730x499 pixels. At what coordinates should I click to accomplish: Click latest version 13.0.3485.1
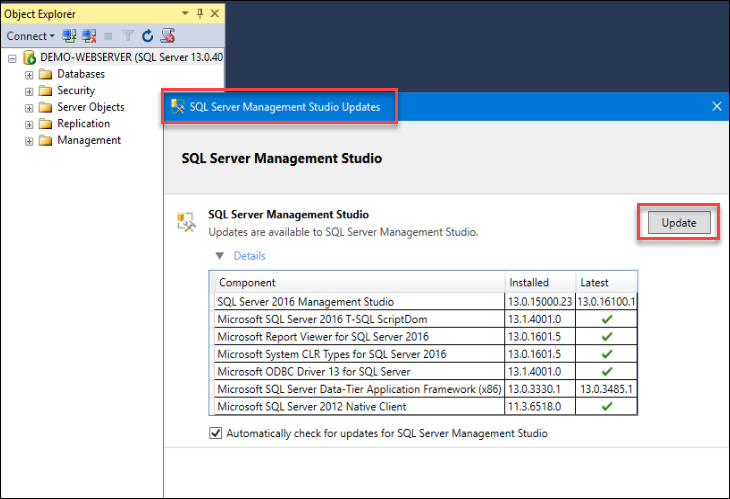coord(606,389)
